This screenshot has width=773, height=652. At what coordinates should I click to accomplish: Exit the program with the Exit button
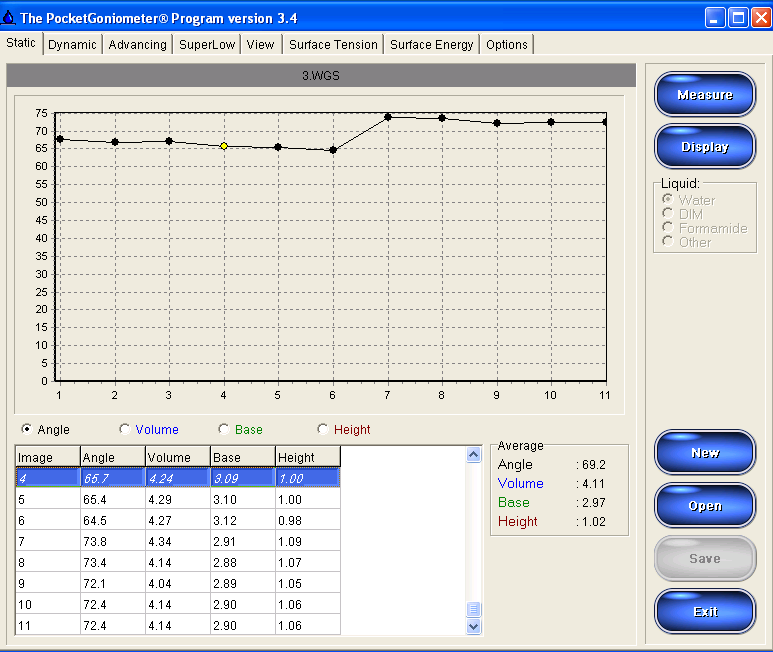tap(705, 611)
